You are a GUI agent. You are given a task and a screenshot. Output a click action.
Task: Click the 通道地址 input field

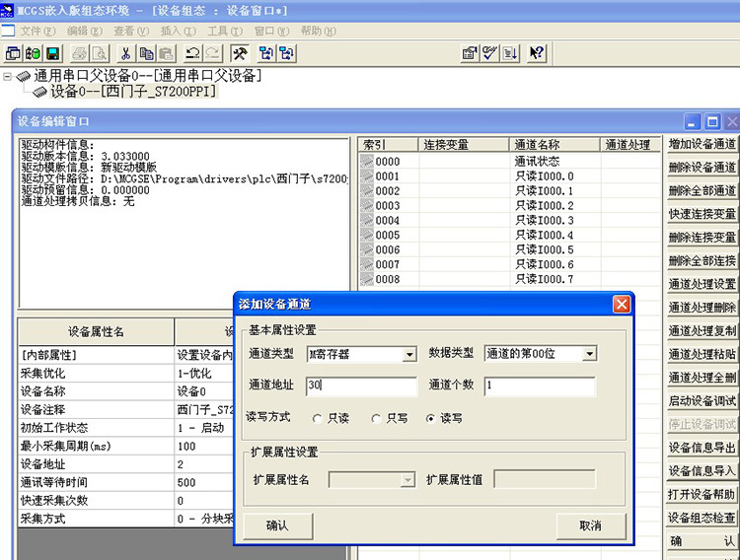361,385
